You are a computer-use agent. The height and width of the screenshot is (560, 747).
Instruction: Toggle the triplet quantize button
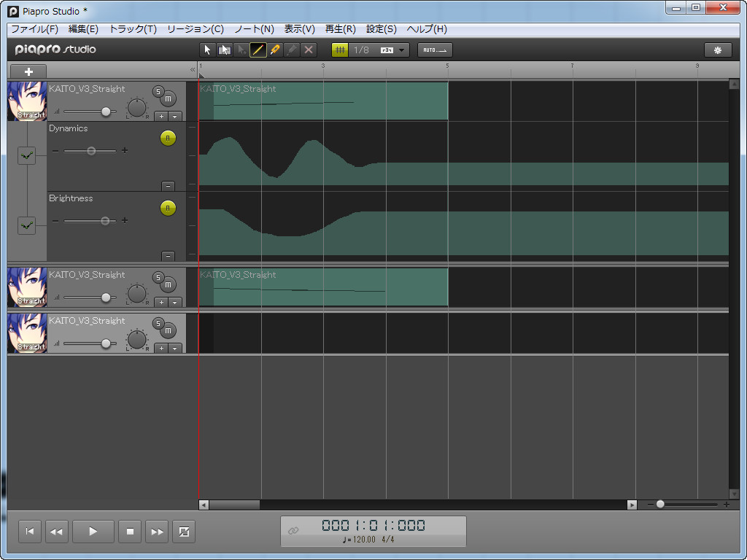(x=387, y=50)
